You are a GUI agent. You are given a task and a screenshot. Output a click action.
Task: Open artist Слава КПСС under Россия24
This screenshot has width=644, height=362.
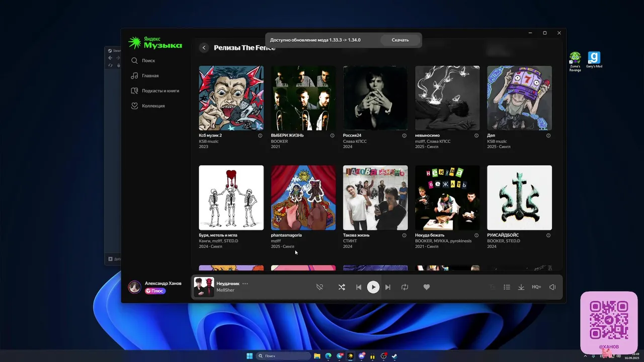point(355,141)
